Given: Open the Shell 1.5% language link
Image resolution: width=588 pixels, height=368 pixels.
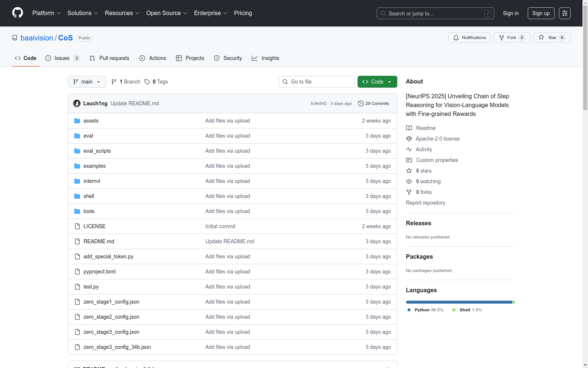Looking at the screenshot, I should 467,310.
